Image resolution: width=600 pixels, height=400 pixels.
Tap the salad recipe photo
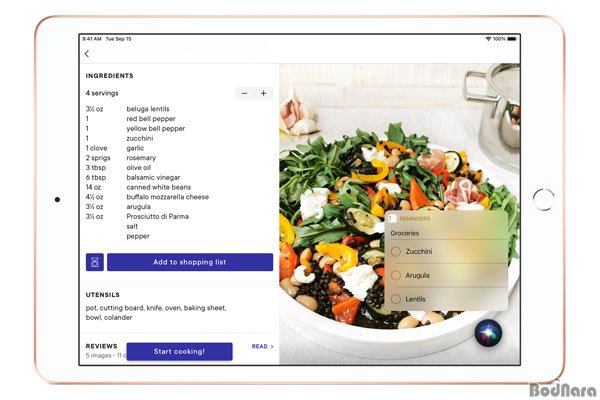[x=399, y=214]
